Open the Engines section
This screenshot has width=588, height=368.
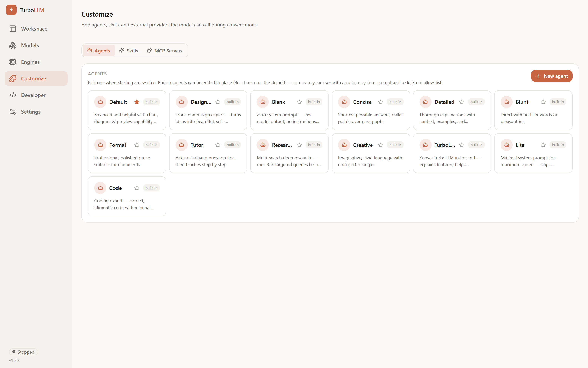pos(36,62)
